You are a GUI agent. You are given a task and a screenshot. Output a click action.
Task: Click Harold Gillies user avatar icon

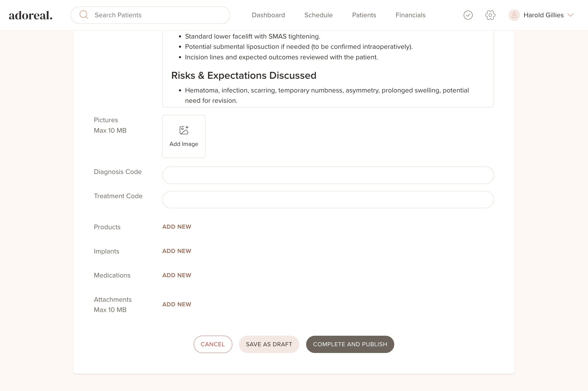514,15
